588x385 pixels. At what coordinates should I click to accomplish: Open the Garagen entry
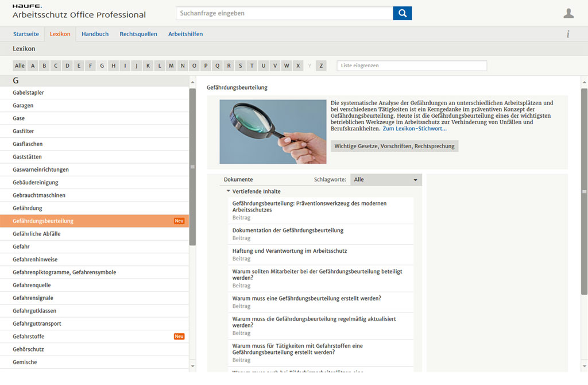tap(94, 105)
